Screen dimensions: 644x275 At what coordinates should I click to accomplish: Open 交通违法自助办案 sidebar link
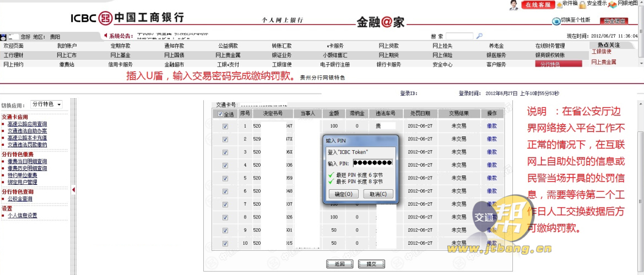(27, 131)
